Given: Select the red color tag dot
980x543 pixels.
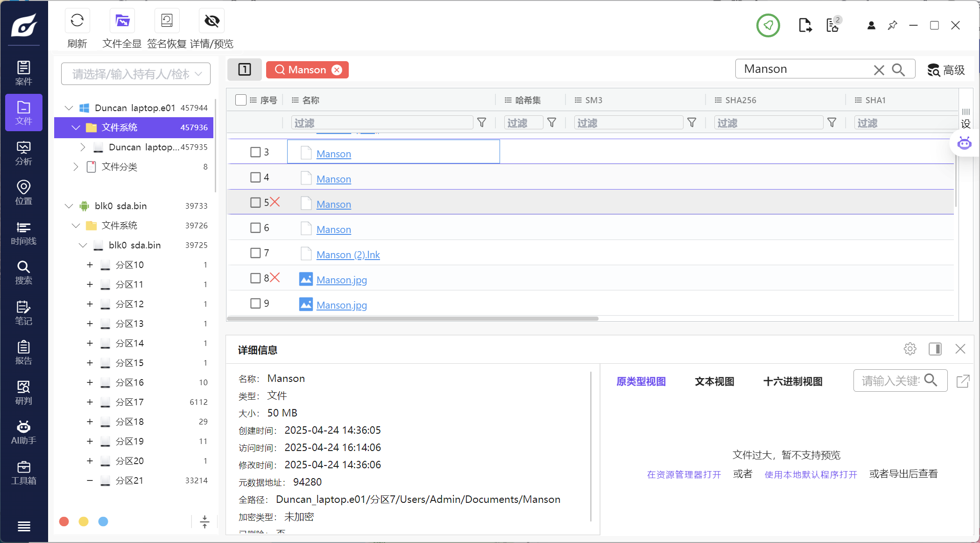Looking at the screenshot, I should click(64, 522).
